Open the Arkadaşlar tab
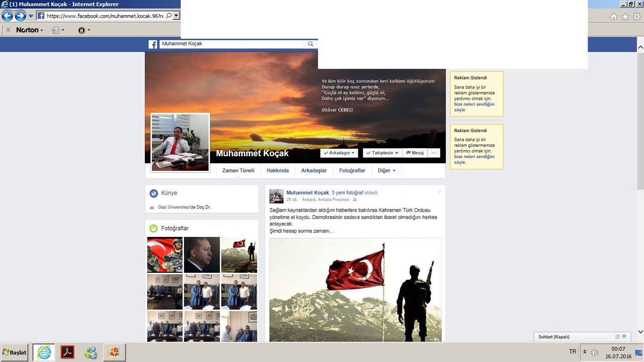Screen dimensions: 644x362 [x=314, y=171]
